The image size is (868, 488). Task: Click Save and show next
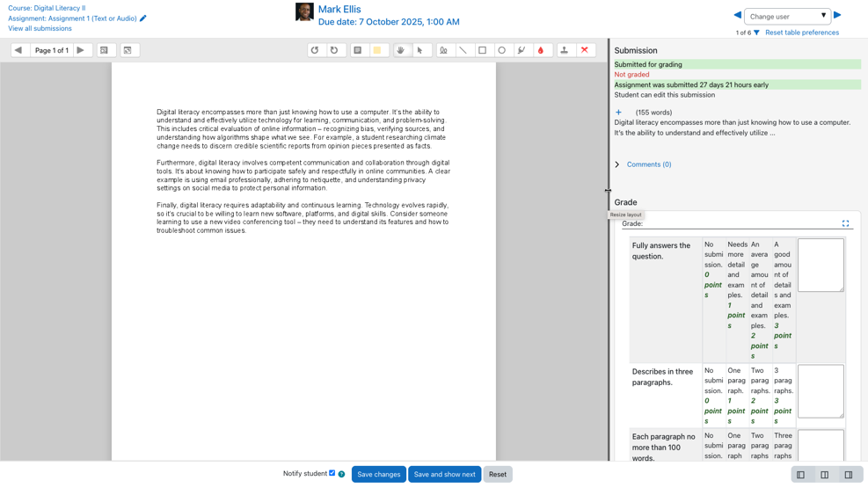[x=444, y=474]
